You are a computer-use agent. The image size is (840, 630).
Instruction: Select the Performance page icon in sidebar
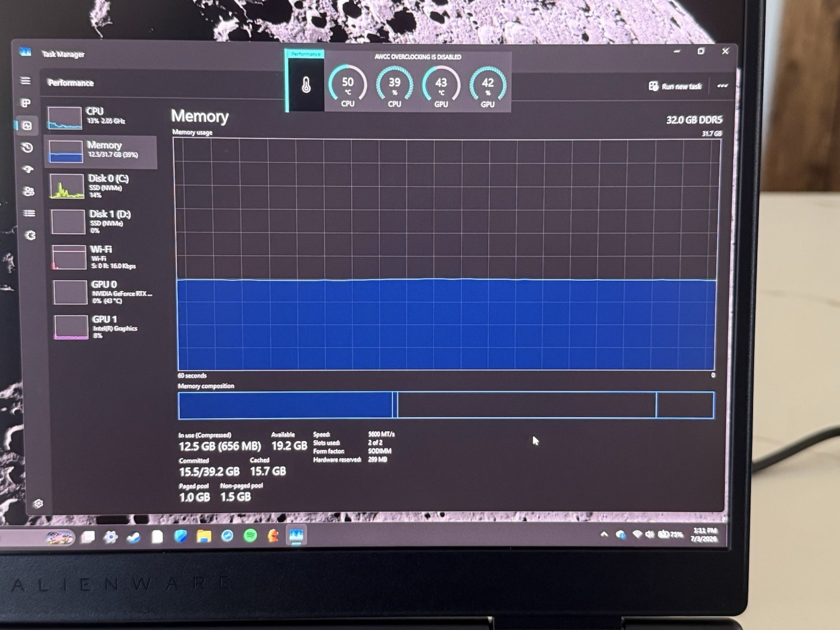pos(27,125)
